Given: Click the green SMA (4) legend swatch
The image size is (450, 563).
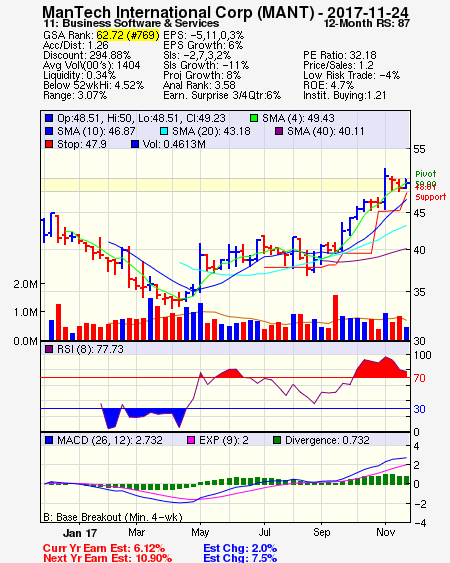Looking at the screenshot, I should (x=254, y=118).
